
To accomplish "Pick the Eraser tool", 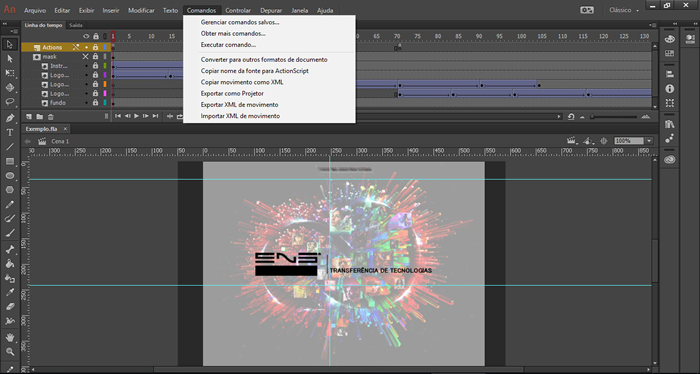I will [10, 307].
